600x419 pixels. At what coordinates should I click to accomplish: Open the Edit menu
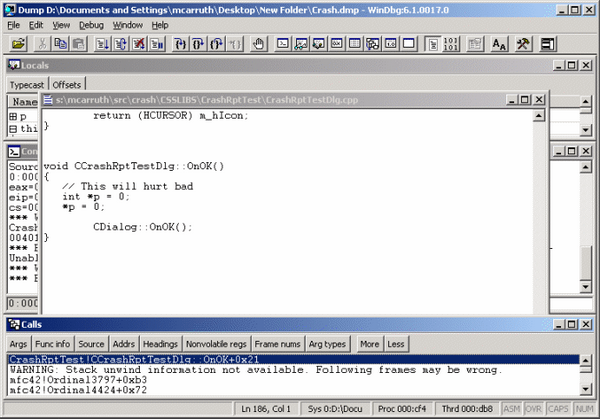tap(36, 25)
